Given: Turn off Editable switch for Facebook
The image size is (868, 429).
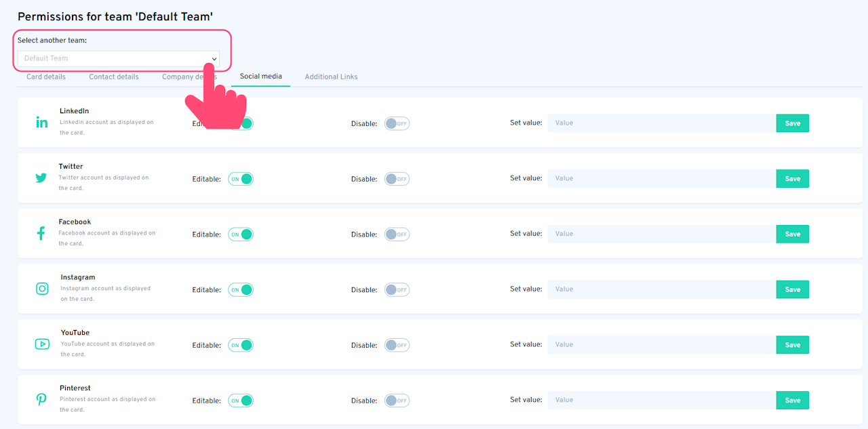Looking at the screenshot, I should pyautogui.click(x=241, y=234).
